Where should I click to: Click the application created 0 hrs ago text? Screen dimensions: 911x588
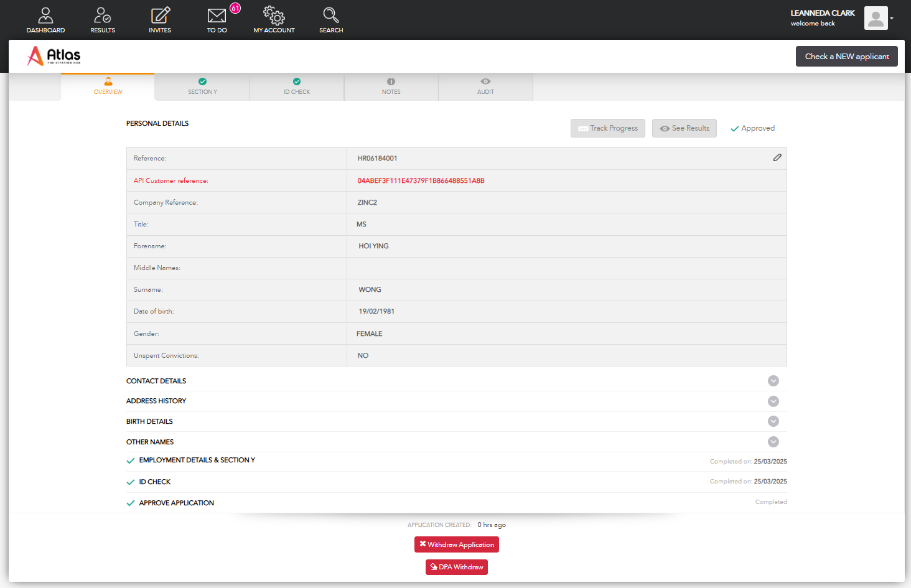click(492, 525)
